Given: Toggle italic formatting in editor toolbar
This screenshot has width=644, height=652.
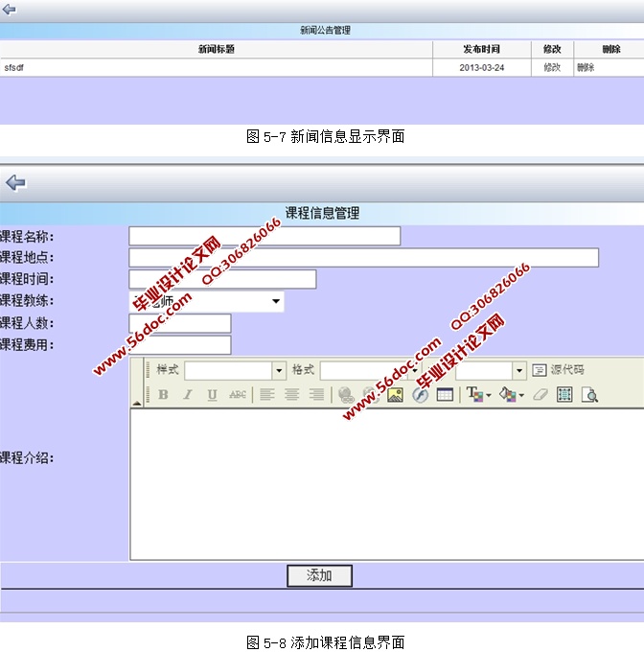Looking at the screenshot, I should point(188,395).
